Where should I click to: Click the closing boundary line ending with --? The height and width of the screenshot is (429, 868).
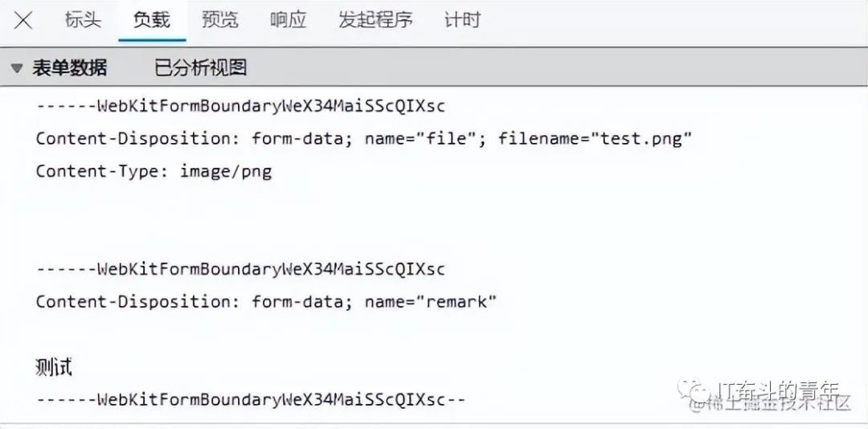click(x=251, y=400)
